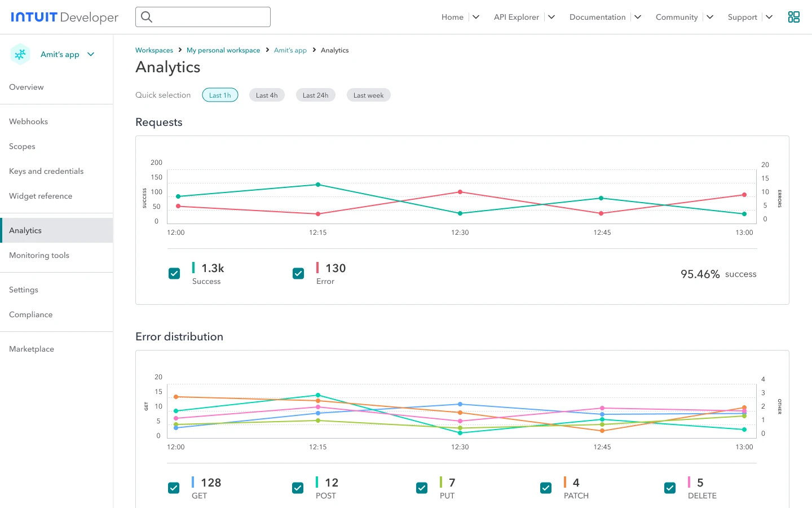Open the Amit's app breadcrumb link
812x508 pixels.
[x=290, y=50]
